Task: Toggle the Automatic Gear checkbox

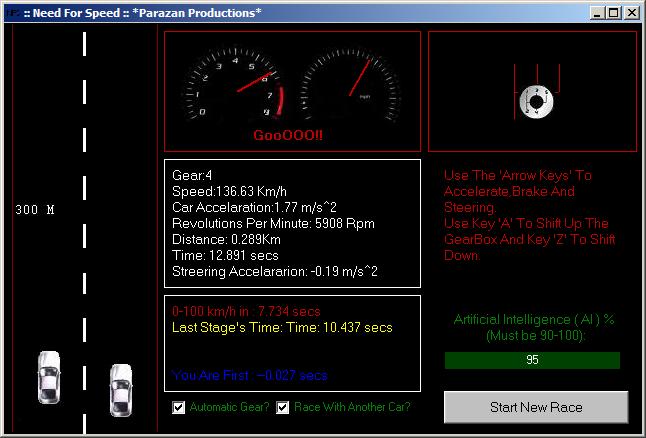Action: [179, 407]
